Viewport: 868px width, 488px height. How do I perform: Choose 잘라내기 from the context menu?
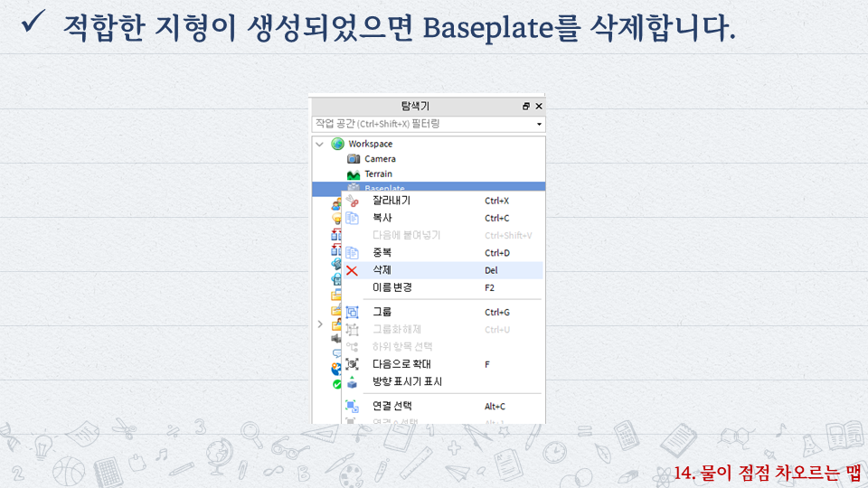click(x=442, y=201)
